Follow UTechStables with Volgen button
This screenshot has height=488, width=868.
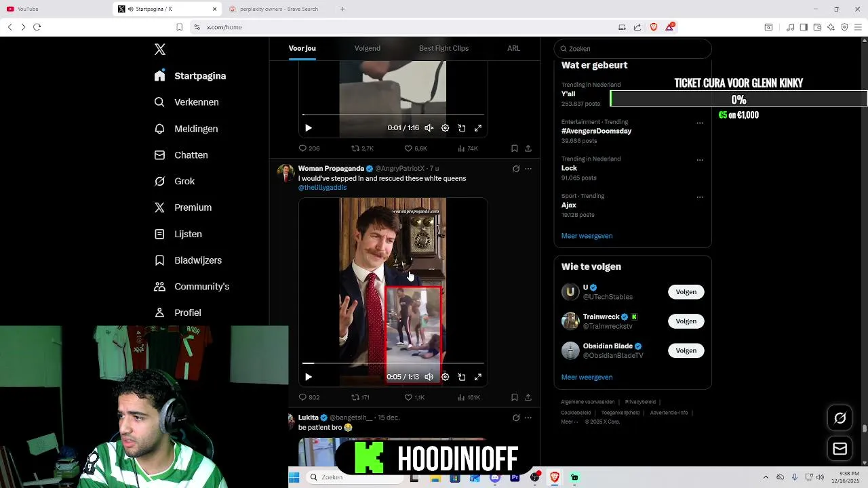(686, 292)
